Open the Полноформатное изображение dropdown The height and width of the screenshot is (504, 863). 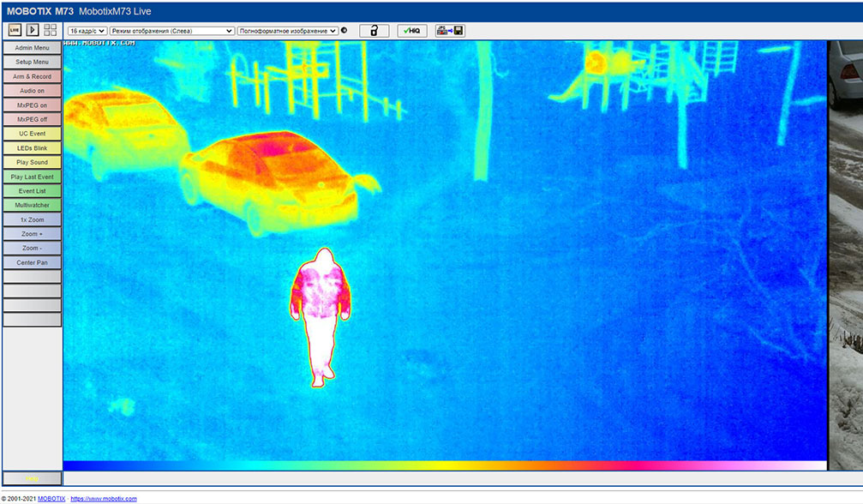click(287, 31)
